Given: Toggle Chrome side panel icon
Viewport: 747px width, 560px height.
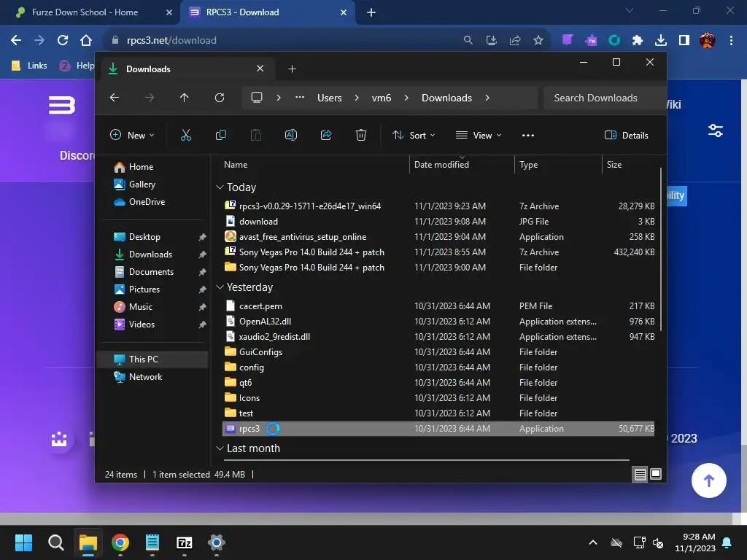Looking at the screenshot, I should (x=684, y=41).
